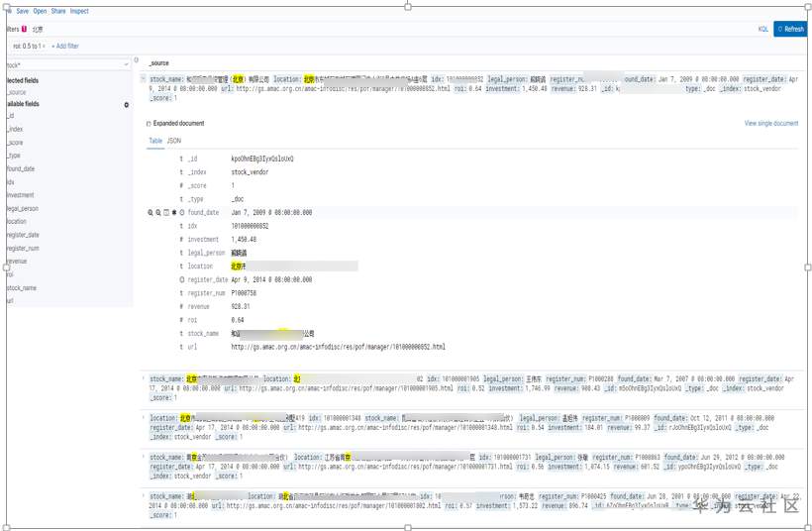Click register_date value Apr 9, 2014

point(271,279)
